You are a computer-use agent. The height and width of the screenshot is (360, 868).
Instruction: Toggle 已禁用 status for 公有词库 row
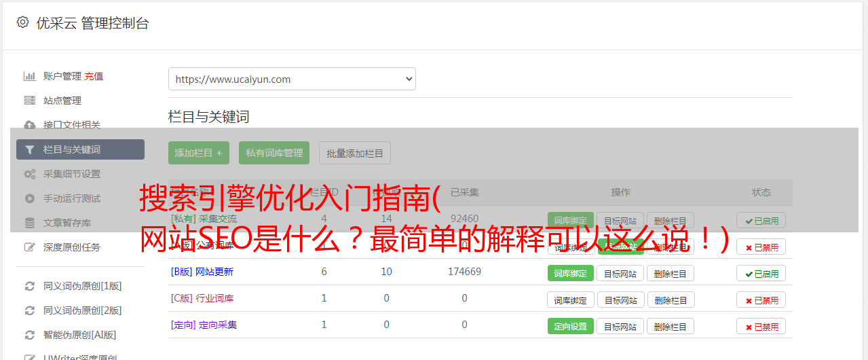click(761, 247)
